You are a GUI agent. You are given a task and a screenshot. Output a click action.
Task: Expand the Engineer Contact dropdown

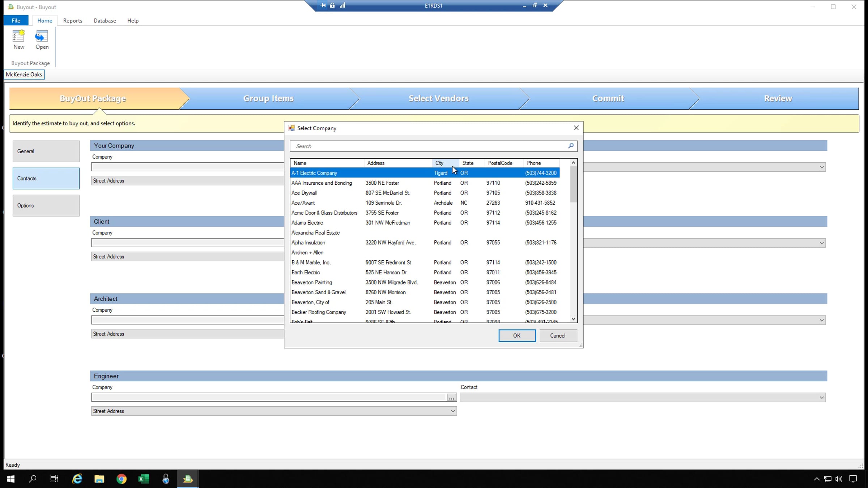[x=821, y=398]
